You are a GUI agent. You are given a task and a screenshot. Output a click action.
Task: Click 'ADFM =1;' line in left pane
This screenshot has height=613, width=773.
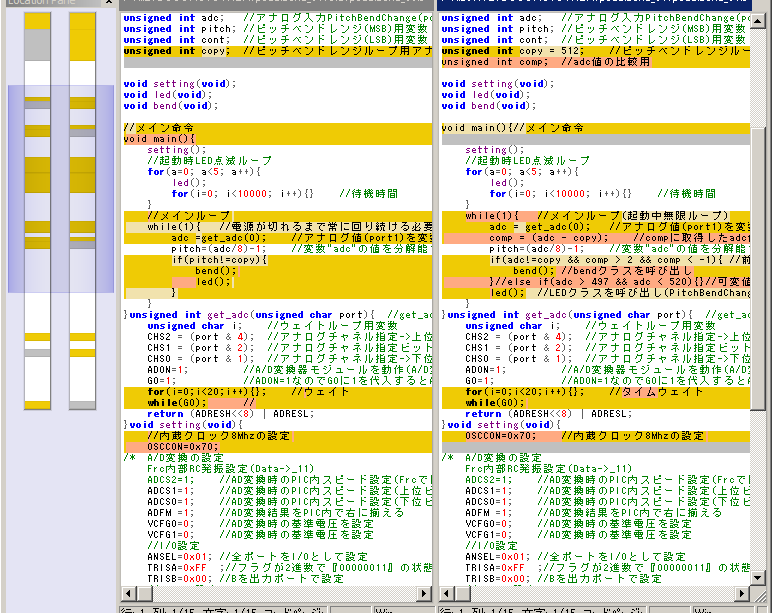[x=278, y=513]
